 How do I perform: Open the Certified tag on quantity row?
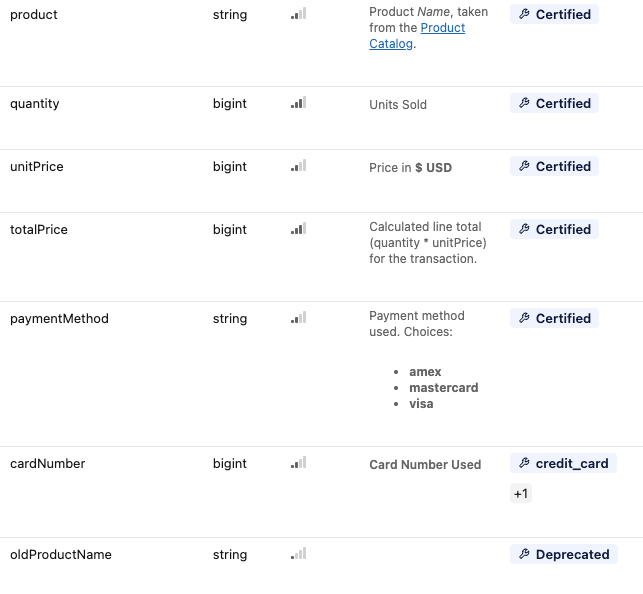coord(554,103)
